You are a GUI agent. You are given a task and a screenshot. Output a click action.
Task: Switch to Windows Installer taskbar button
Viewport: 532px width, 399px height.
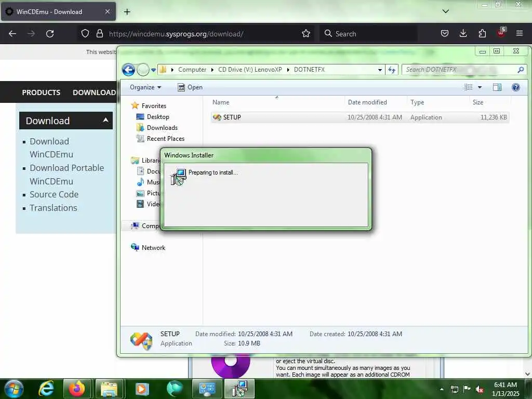coord(240,389)
